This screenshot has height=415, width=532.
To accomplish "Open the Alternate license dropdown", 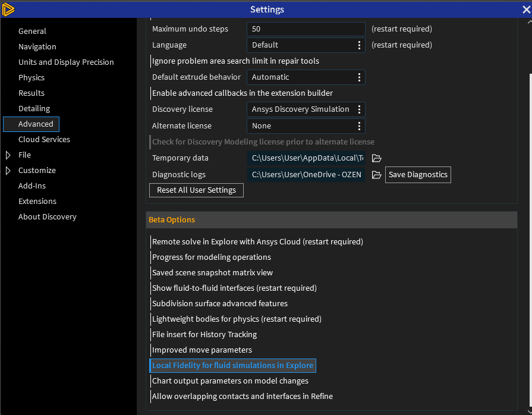I will click(x=306, y=126).
